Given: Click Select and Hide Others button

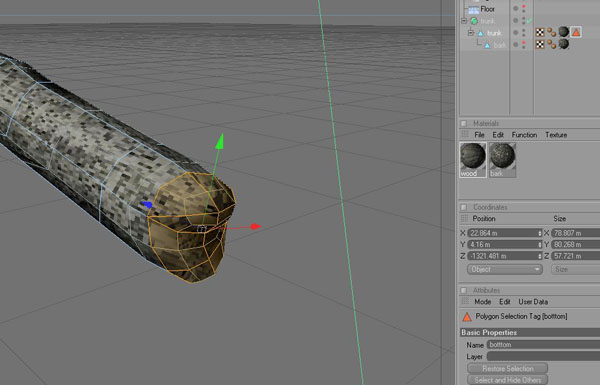Looking at the screenshot, I should click(x=508, y=380).
